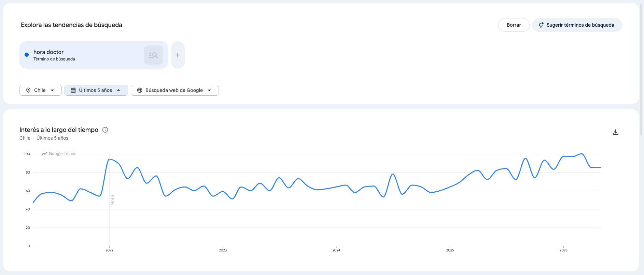Image resolution: width=644 pixels, height=275 pixels.
Task: Download the interest over time chart data
Action: point(616,132)
